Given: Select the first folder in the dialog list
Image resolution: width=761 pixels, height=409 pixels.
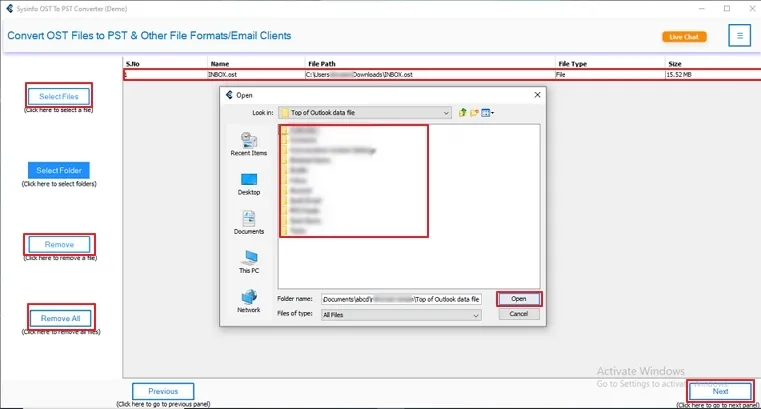Looking at the screenshot, I should pos(299,130).
